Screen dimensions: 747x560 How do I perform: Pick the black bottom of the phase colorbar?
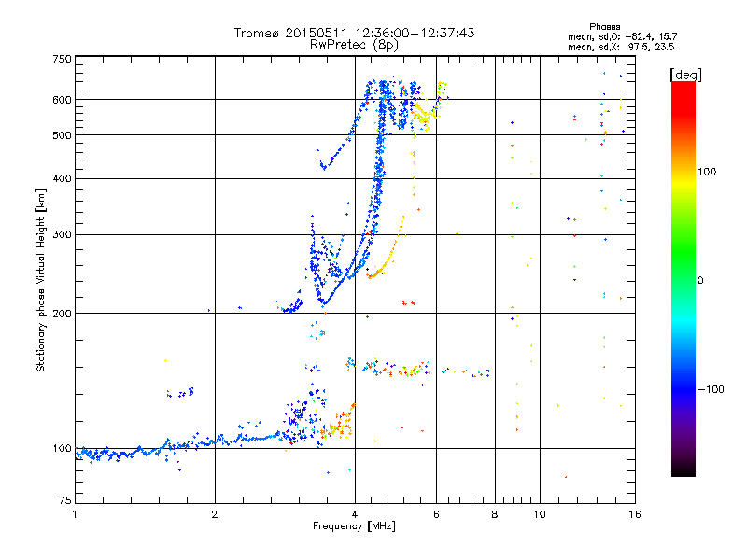click(x=684, y=470)
